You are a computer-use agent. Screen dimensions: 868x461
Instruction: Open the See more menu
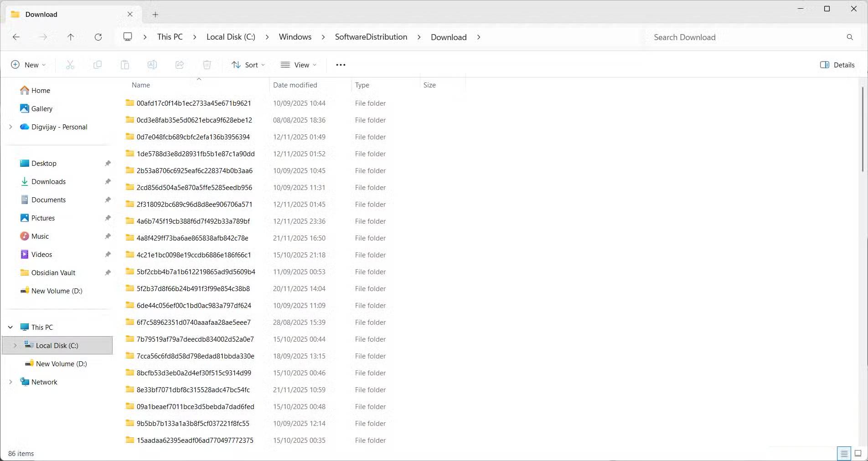pyautogui.click(x=340, y=65)
